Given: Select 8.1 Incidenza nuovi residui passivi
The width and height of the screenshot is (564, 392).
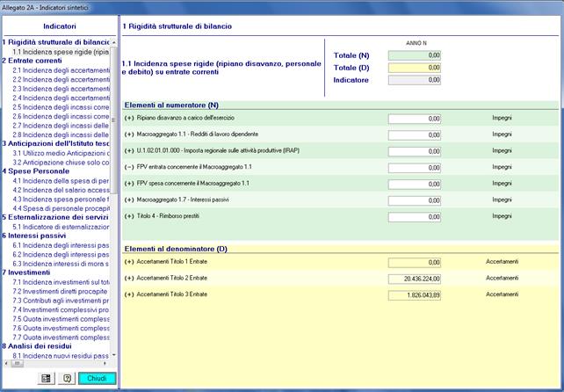Looking at the screenshot, I should point(60,355).
